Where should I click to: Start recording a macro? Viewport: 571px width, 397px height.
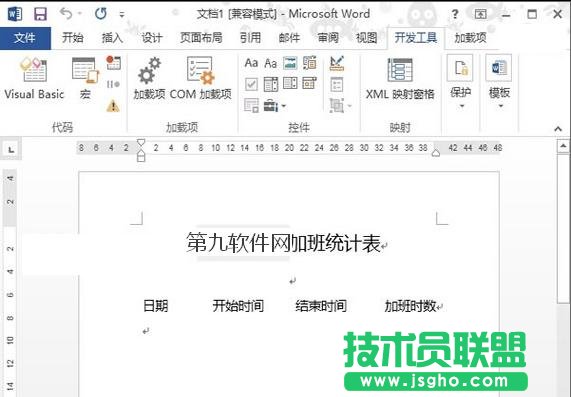tap(113, 63)
